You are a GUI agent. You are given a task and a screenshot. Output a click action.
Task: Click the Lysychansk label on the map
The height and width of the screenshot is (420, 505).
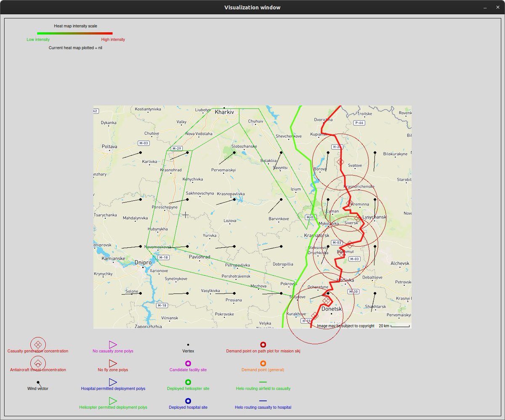374,217
